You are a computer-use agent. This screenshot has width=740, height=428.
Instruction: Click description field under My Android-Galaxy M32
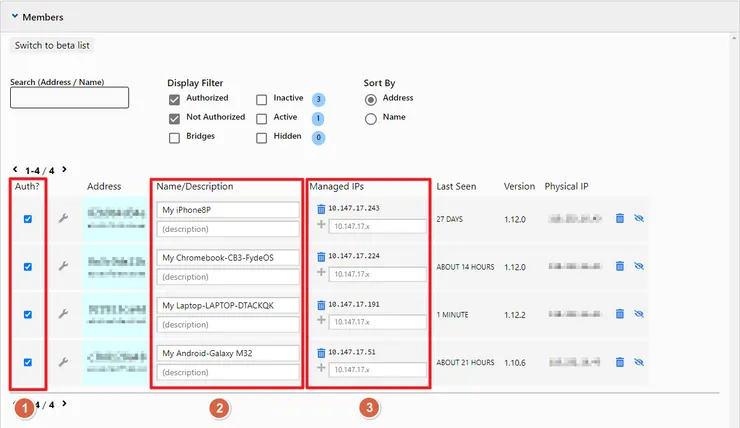228,372
